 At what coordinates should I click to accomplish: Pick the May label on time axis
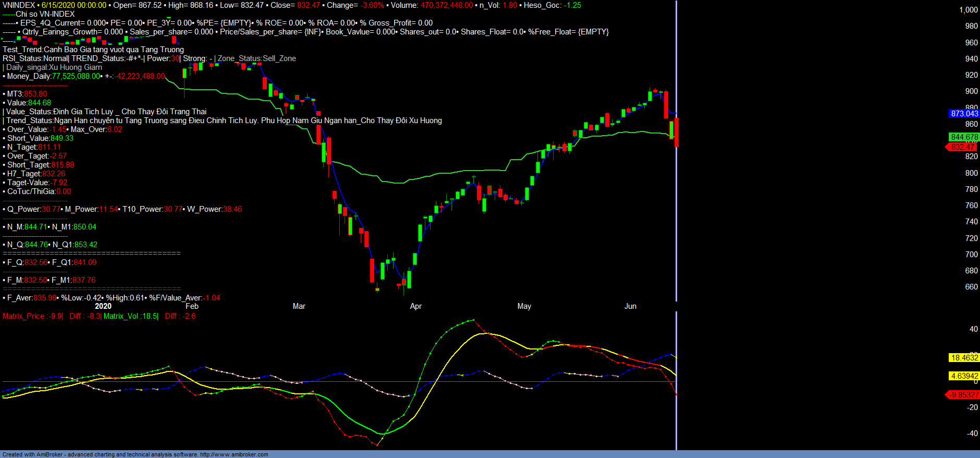[524, 306]
